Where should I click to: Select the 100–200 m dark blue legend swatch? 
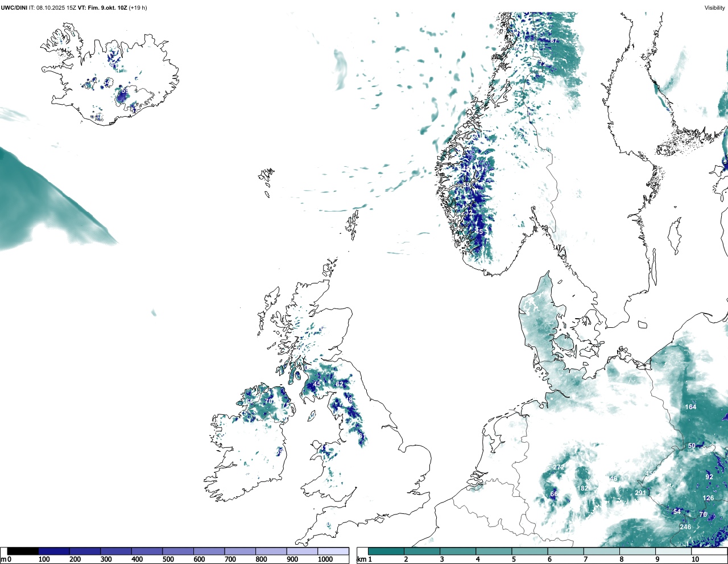click(x=54, y=551)
